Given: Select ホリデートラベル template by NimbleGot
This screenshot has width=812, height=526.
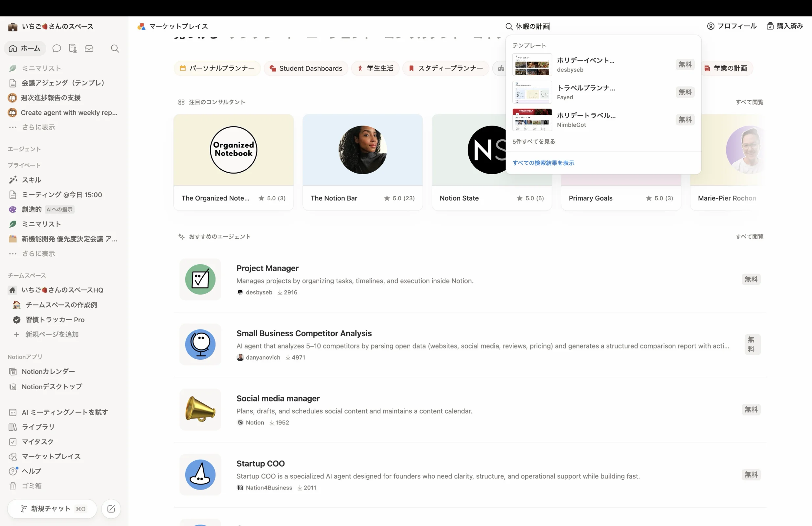Looking at the screenshot, I should [x=603, y=120].
